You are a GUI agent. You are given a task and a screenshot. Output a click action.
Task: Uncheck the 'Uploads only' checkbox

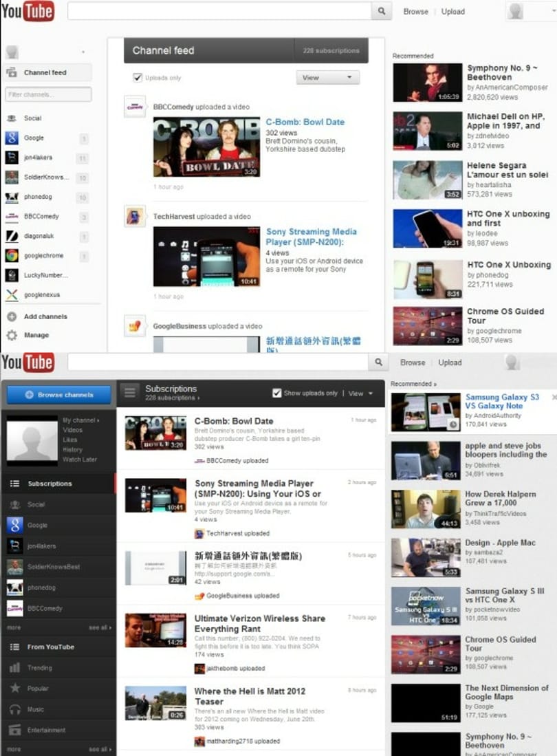pos(138,77)
